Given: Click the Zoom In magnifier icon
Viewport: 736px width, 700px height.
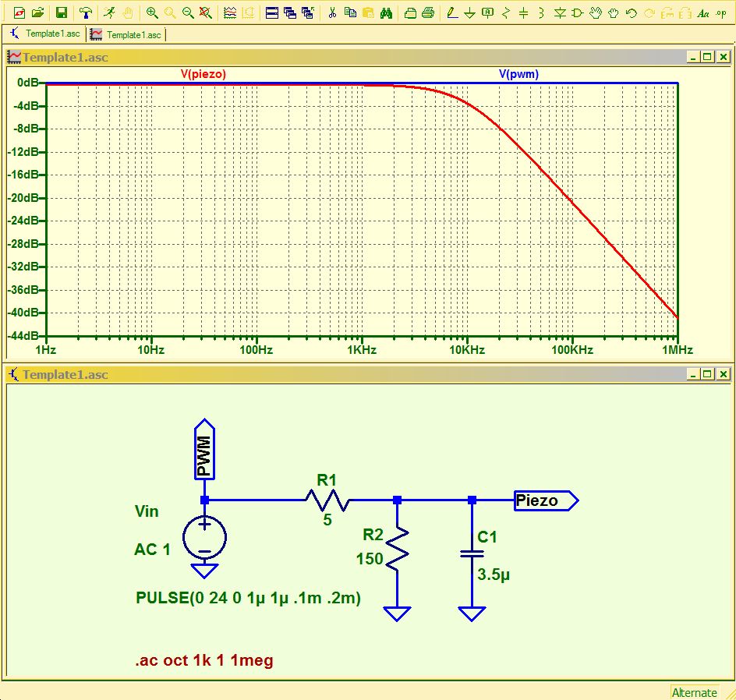Looking at the screenshot, I should coord(151,12).
